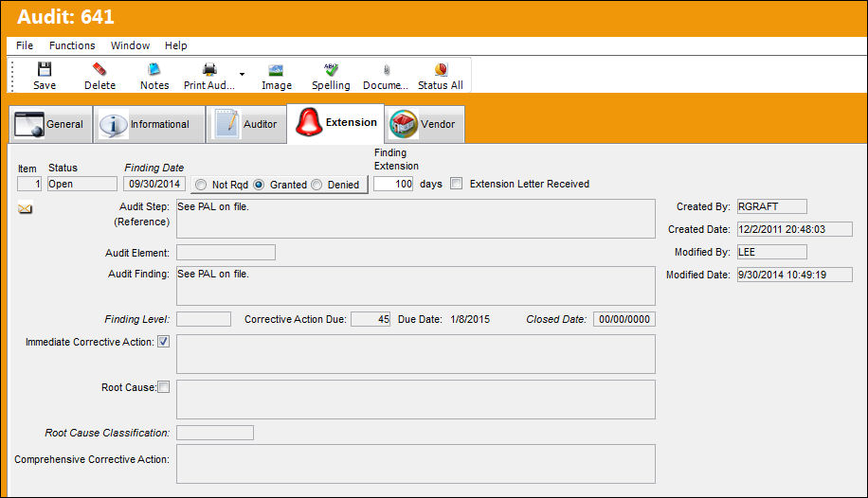Image resolution: width=868 pixels, height=498 pixels.
Task: Click the Created Date field
Action: (794, 229)
